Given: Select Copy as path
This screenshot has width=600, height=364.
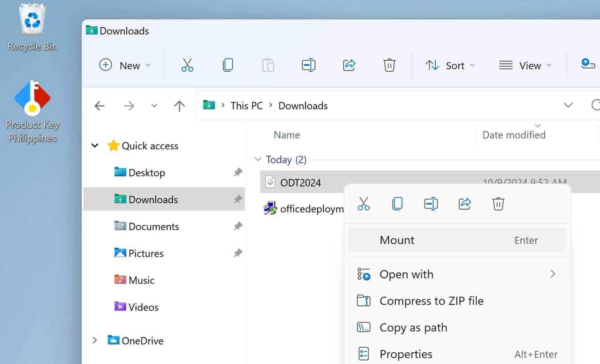Looking at the screenshot, I should pyautogui.click(x=457, y=327).
